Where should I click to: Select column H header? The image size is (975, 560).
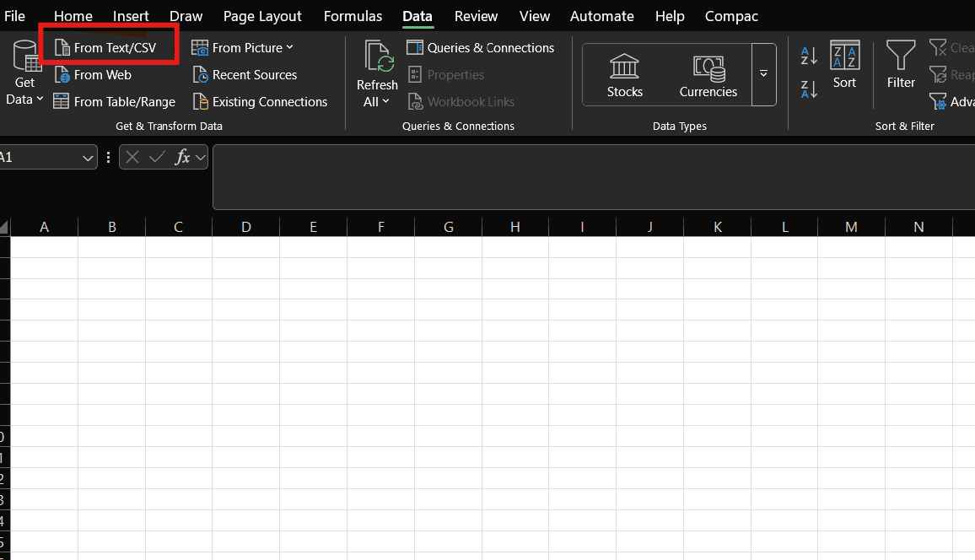[515, 227]
